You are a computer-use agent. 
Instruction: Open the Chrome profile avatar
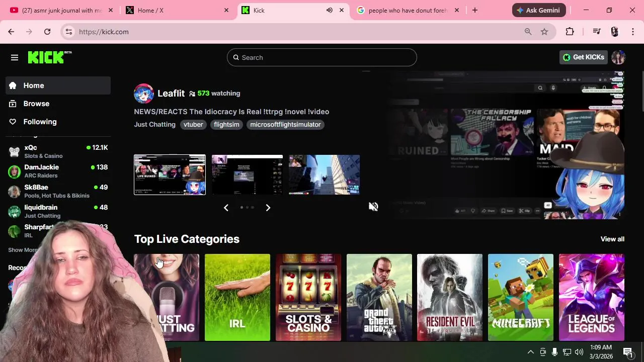tap(614, 32)
